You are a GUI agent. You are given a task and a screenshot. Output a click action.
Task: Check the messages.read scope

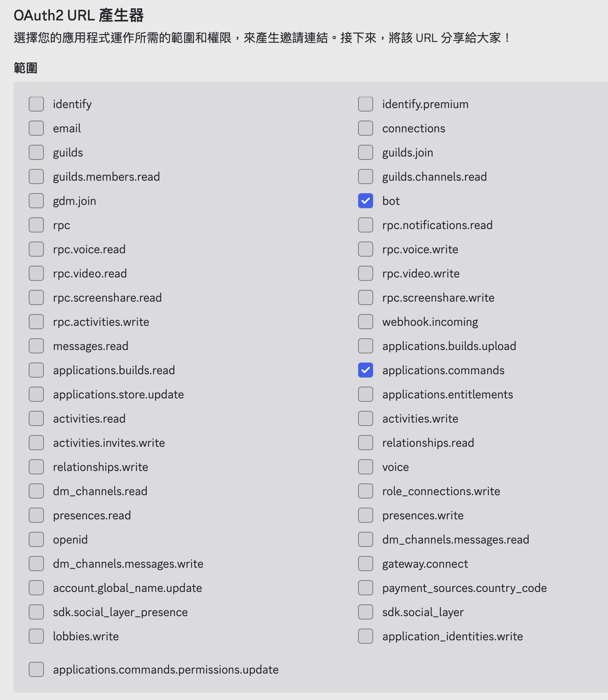[x=36, y=346]
